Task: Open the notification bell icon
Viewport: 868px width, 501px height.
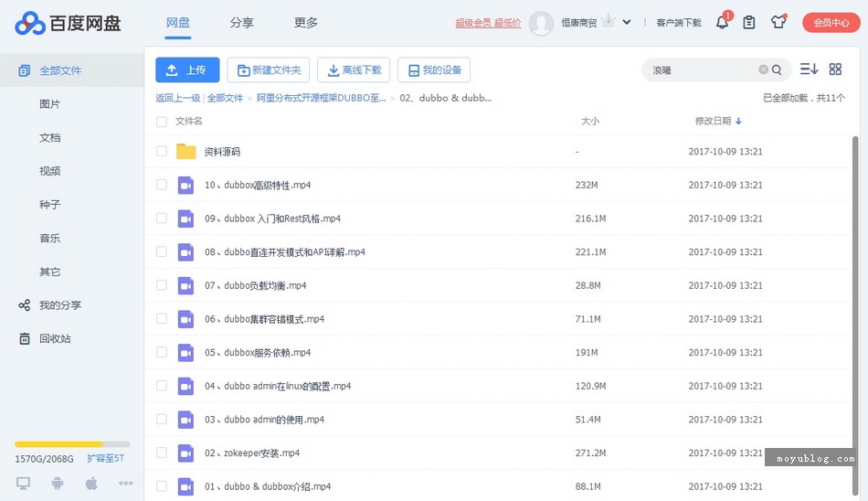Action: click(723, 22)
